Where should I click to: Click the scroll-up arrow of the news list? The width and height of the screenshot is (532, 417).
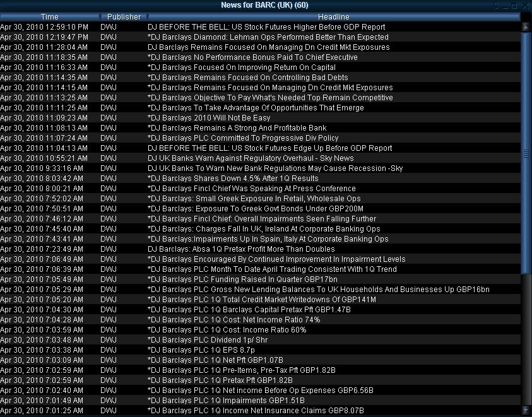coord(526,26)
